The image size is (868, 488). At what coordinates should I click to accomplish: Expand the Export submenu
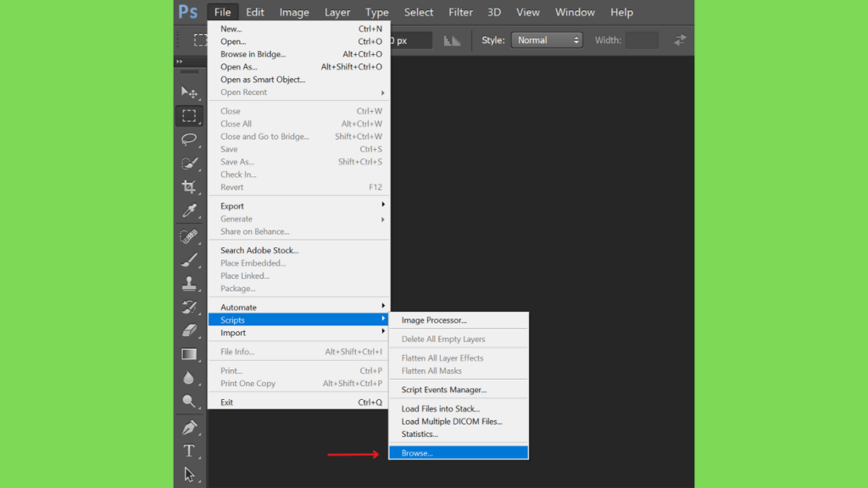(x=299, y=206)
